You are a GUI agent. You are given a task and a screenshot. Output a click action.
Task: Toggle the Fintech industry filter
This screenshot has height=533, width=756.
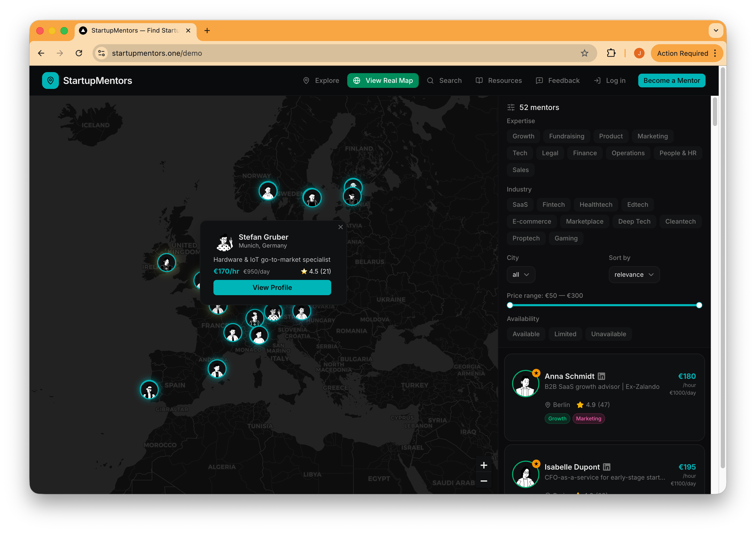tap(554, 204)
